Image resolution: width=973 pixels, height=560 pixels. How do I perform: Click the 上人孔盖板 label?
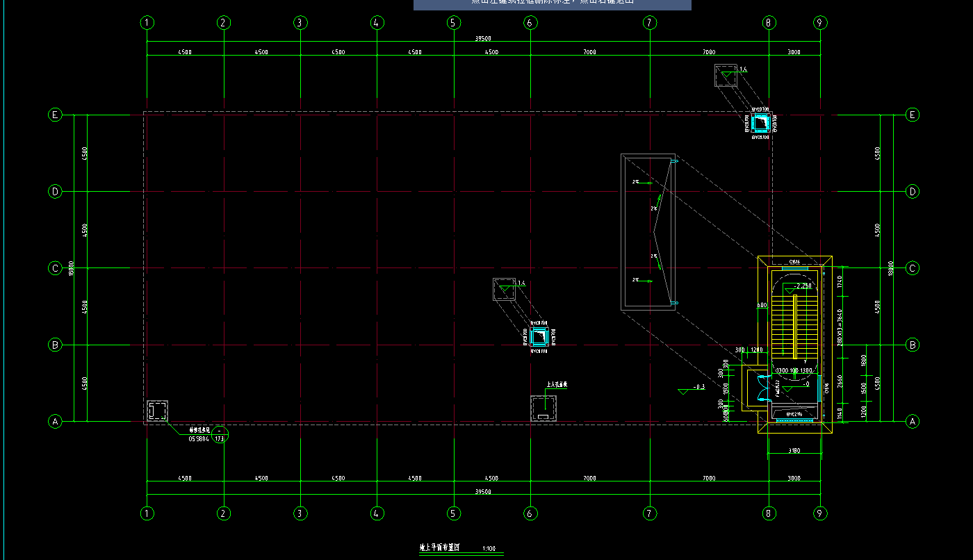coord(557,384)
